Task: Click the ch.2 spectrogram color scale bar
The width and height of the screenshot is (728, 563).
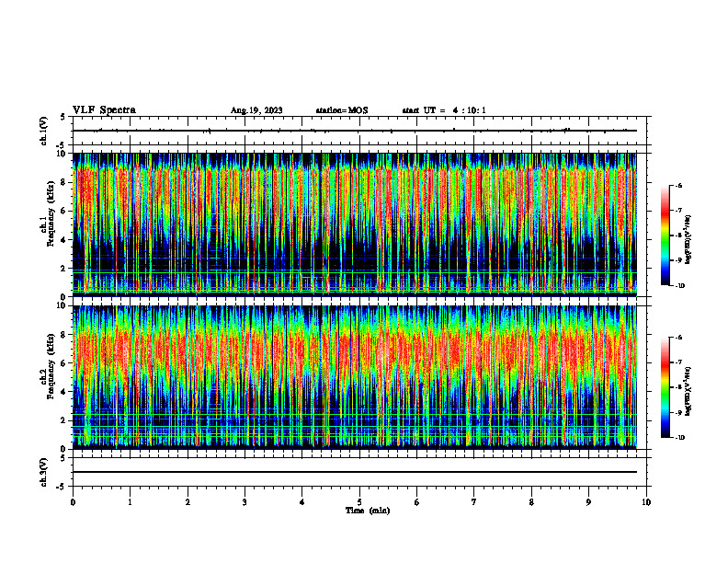Action: 665,387
